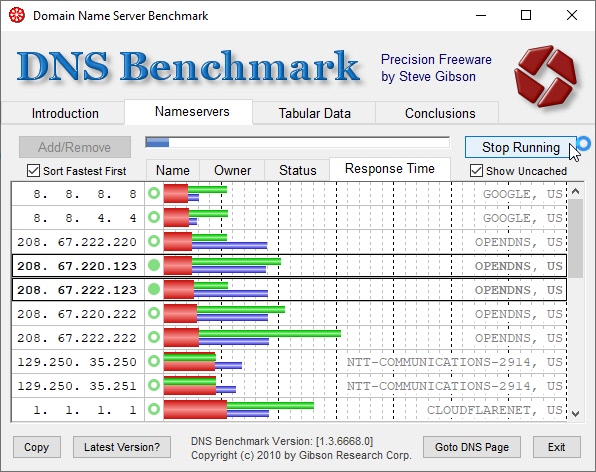Close the Domain Name Server Benchmark window
Image resolution: width=596 pixels, height=472 pixels.
pyautogui.click(x=572, y=16)
